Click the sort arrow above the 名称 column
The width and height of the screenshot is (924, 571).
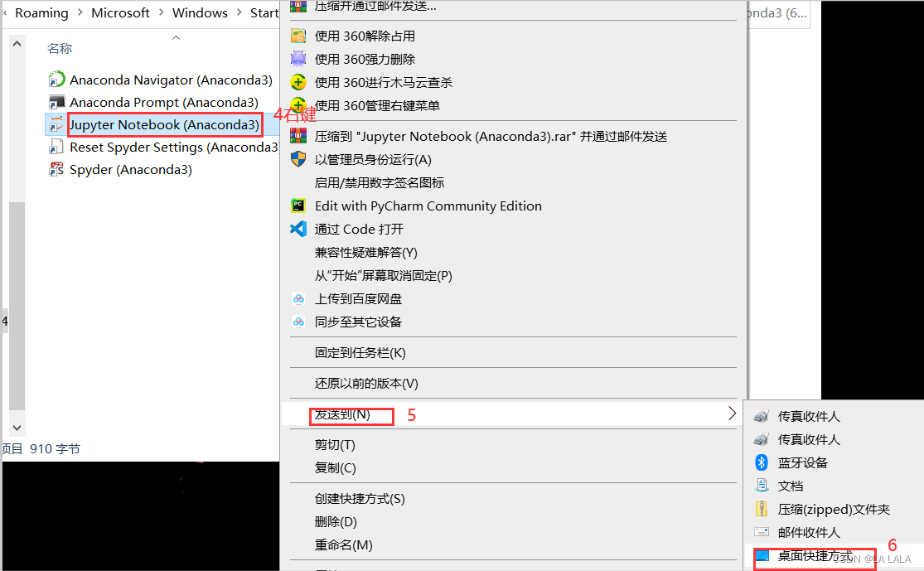(176, 38)
